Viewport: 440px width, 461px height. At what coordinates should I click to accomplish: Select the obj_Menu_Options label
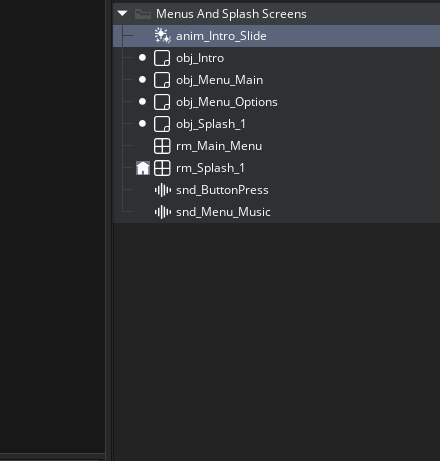click(x=227, y=102)
